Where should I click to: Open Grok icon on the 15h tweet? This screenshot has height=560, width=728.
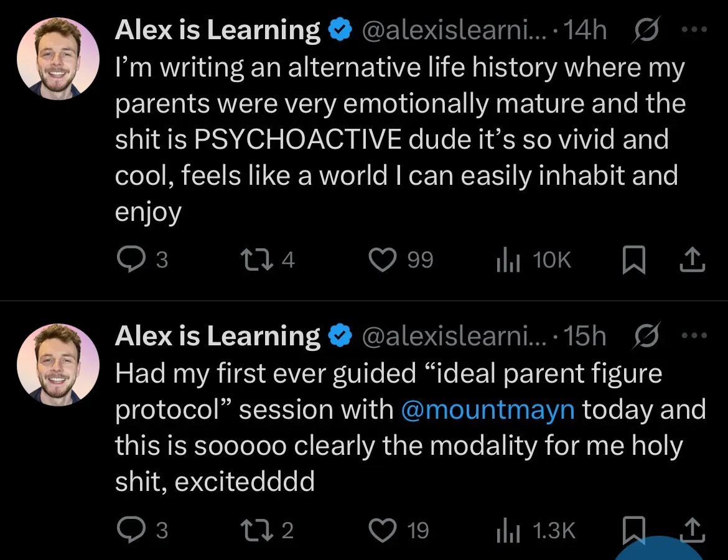coord(646,337)
